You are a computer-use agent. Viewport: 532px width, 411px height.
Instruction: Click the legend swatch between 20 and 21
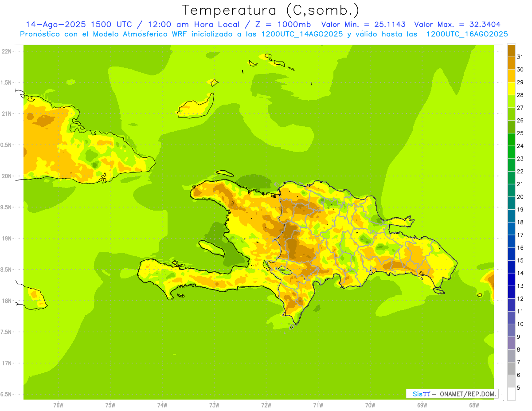coord(511,191)
